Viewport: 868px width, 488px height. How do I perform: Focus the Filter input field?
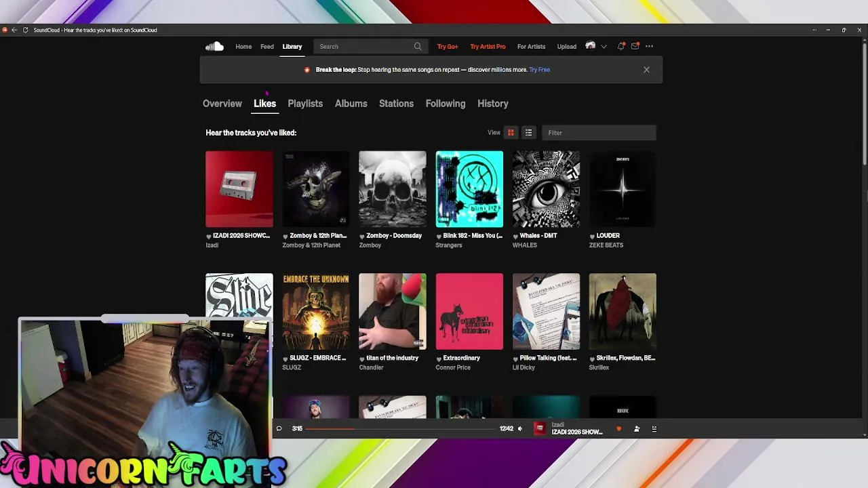click(x=599, y=133)
